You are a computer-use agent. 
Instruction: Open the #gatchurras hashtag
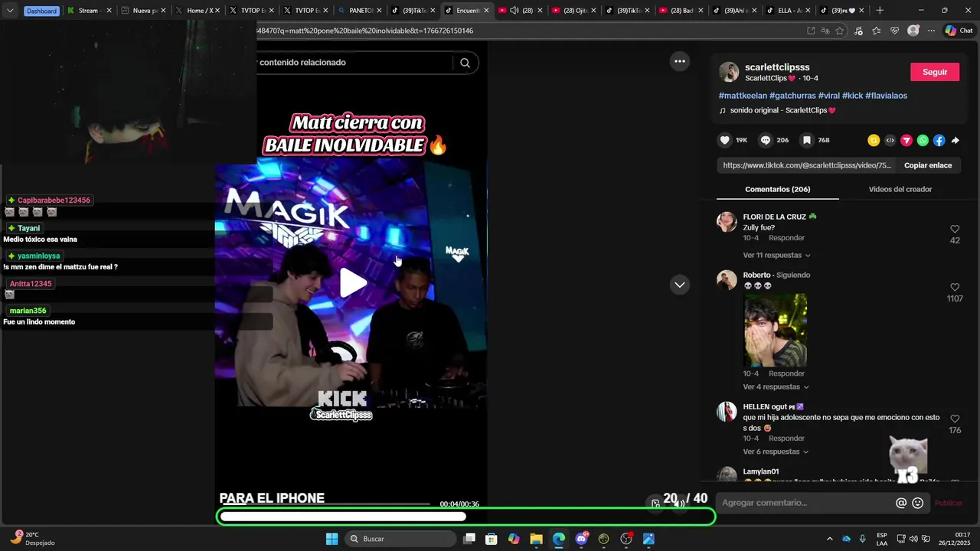pos(792,96)
